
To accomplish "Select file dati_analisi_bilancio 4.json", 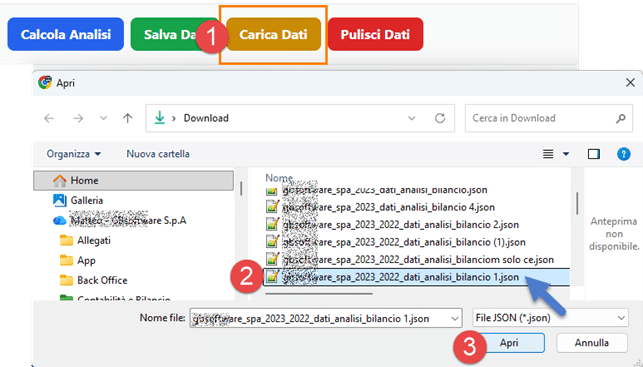I will pyautogui.click(x=380, y=207).
